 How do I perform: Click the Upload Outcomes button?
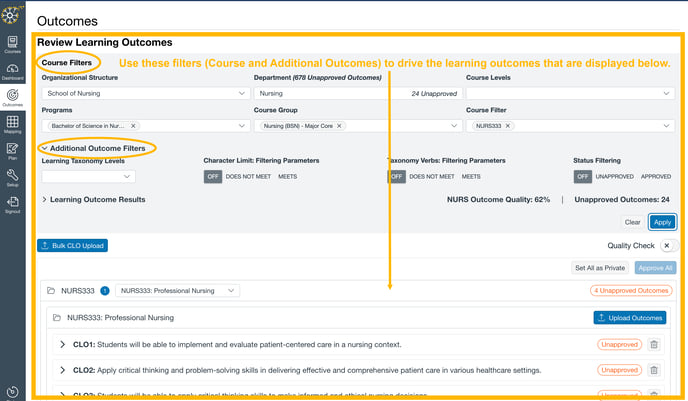tap(630, 318)
